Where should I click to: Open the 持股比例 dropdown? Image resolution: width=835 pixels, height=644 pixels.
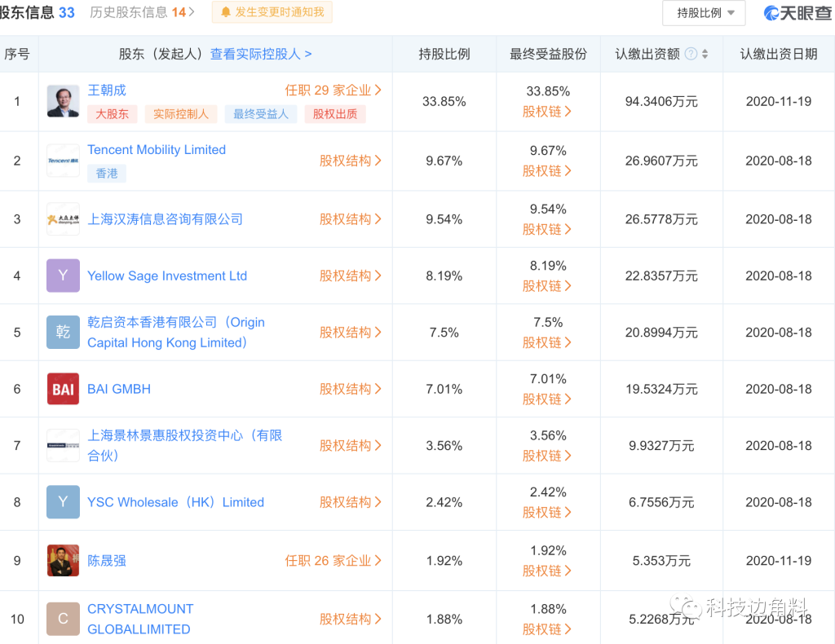pyautogui.click(x=704, y=13)
